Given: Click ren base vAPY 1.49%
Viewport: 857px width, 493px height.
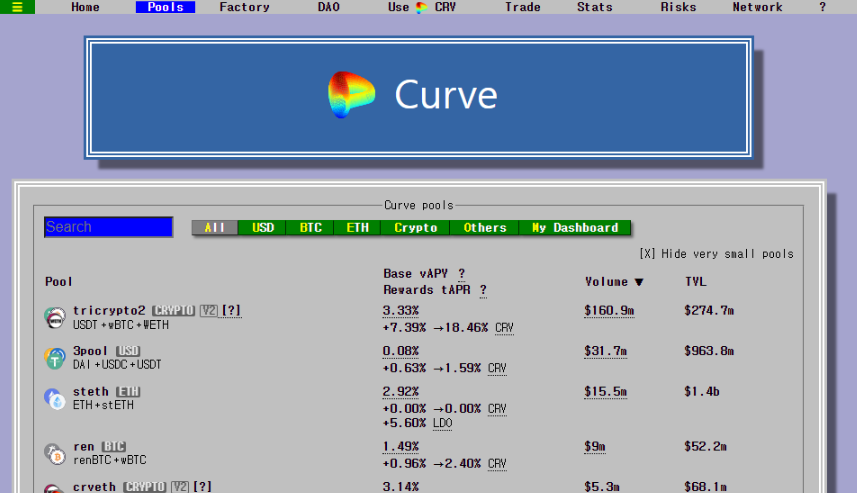Looking at the screenshot, I should pyautogui.click(x=401, y=447).
